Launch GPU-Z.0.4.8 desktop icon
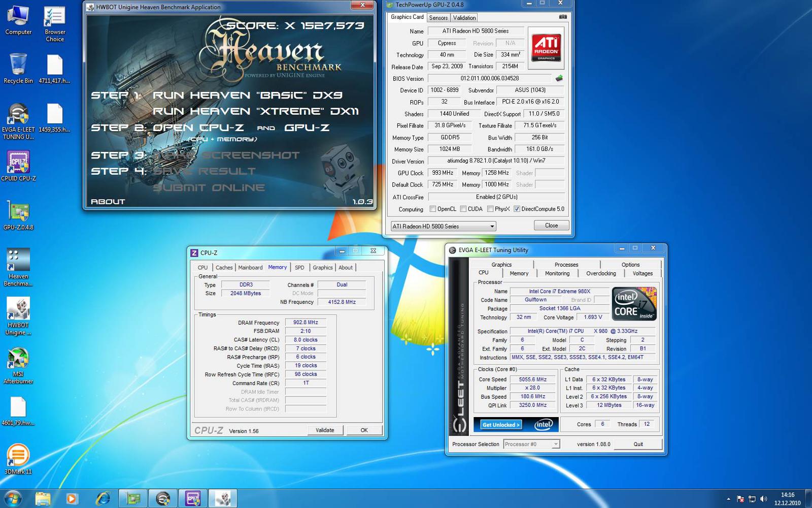This screenshot has width=812, height=508. (x=18, y=215)
